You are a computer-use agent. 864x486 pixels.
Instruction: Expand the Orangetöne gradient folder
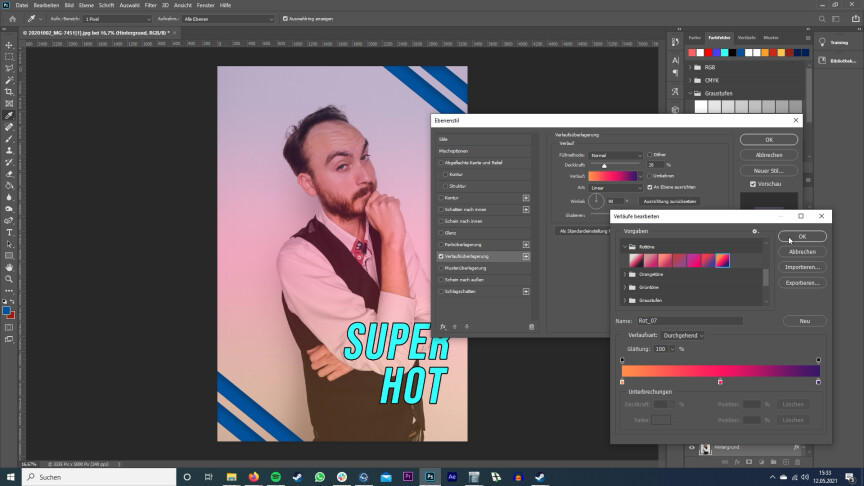(624, 273)
